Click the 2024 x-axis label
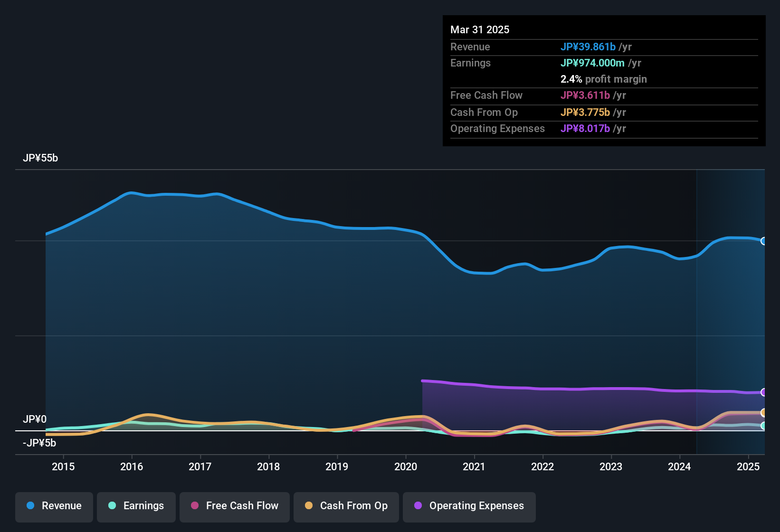 [679, 466]
